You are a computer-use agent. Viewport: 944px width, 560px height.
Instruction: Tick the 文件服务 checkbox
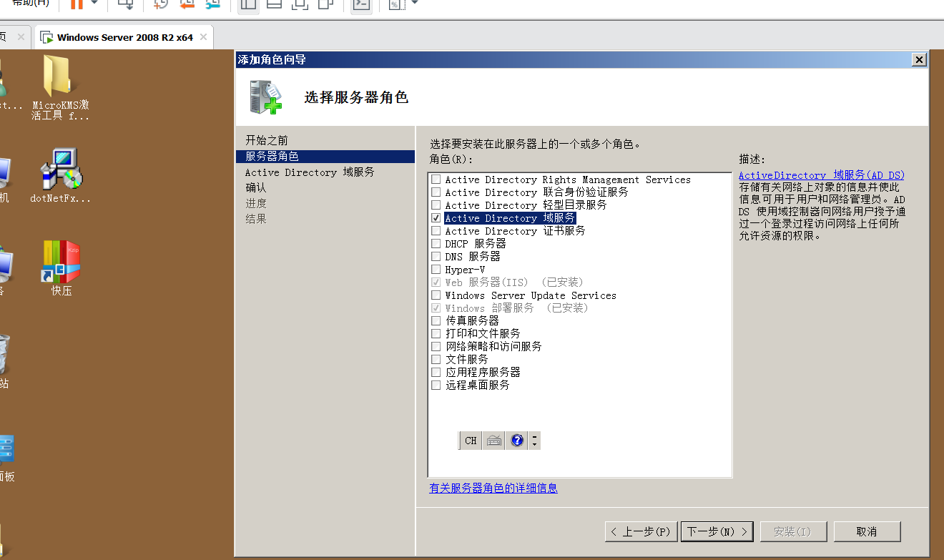click(x=436, y=360)
